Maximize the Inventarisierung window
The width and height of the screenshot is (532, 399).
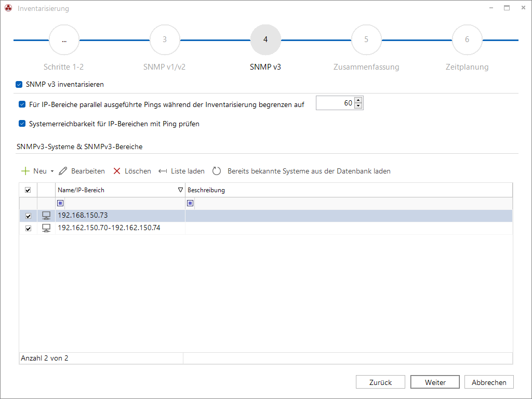tap(507, 8)
